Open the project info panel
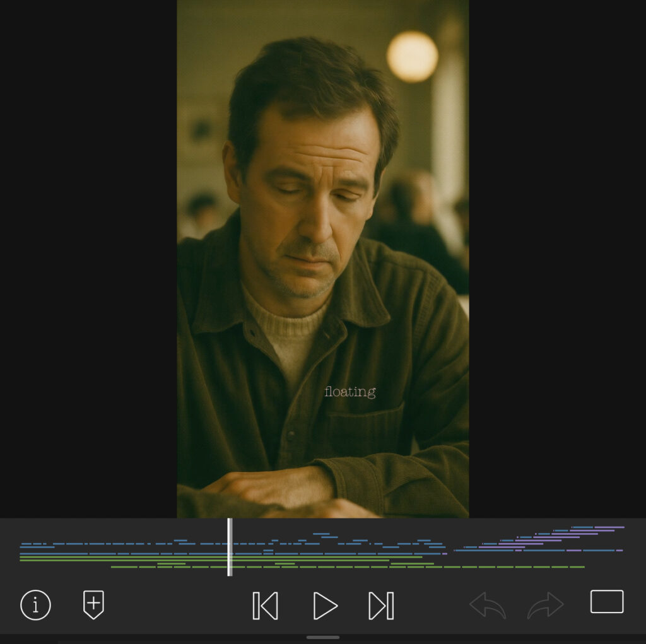 (35, 606)
